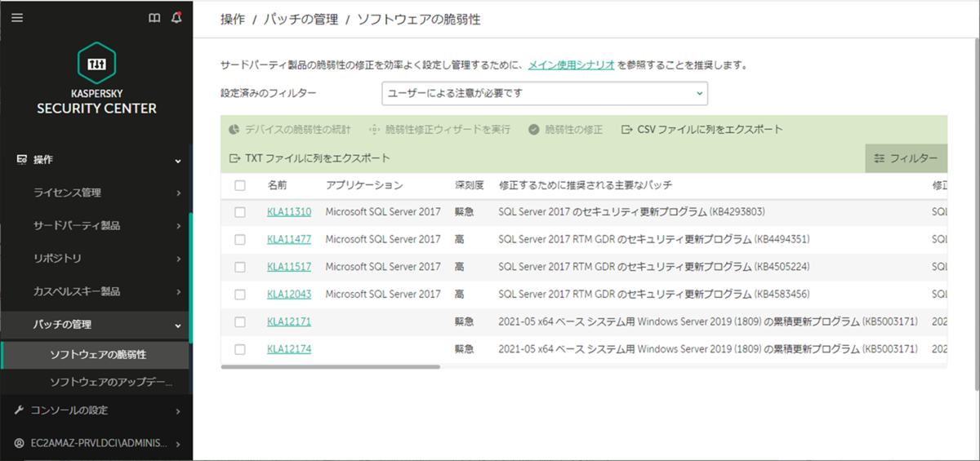This screenshot has height=461, width=980.
Task: Open vulnerability KLA12174 link
Action: click(289, 349)
